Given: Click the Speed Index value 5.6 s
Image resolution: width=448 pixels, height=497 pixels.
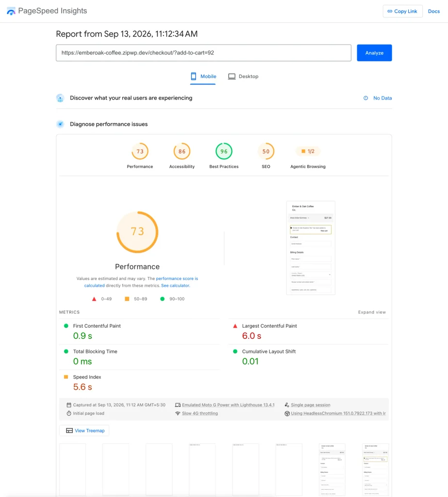Looking at the screenshot, I should (83, 387).
